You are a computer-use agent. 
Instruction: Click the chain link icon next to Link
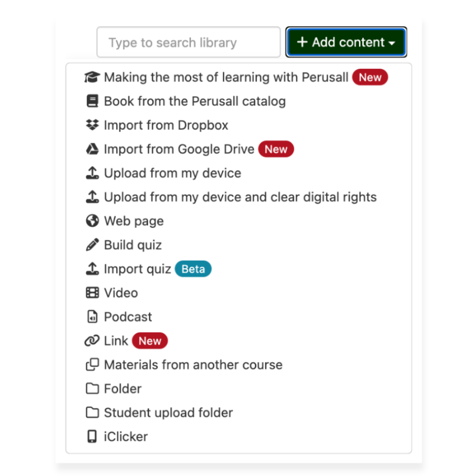pos(93,341)
